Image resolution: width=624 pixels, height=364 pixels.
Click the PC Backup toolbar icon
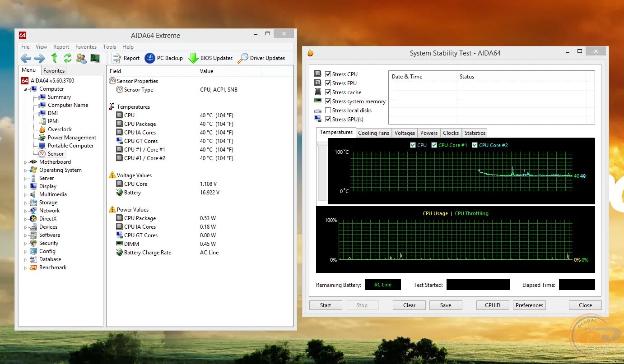tap(149, 58)
